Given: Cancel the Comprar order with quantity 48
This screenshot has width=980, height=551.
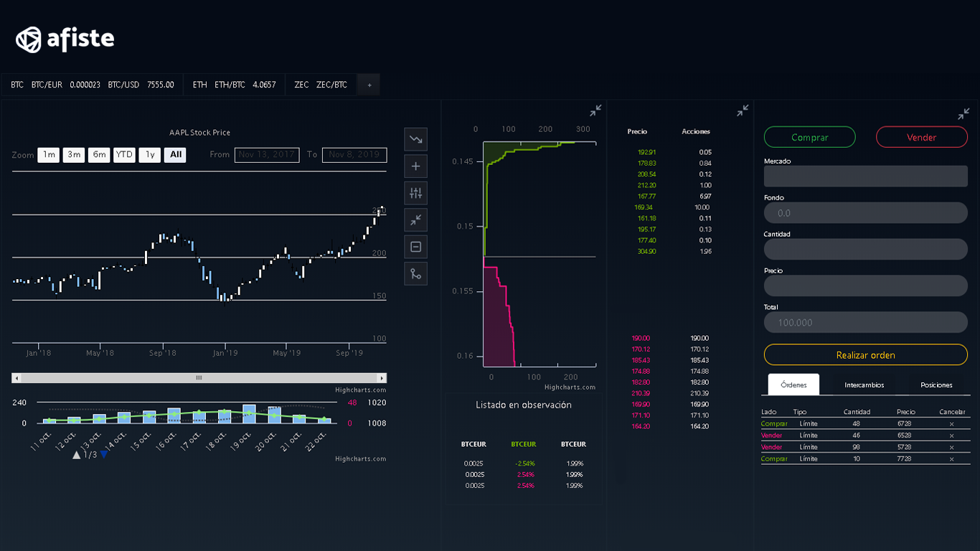Looking at the screenshot, I should point(951,424).
